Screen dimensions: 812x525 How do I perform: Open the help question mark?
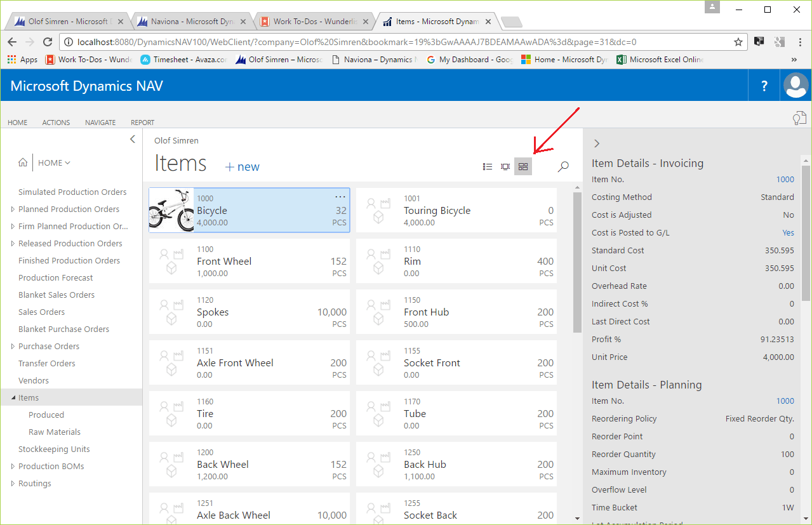pos(764,86)
